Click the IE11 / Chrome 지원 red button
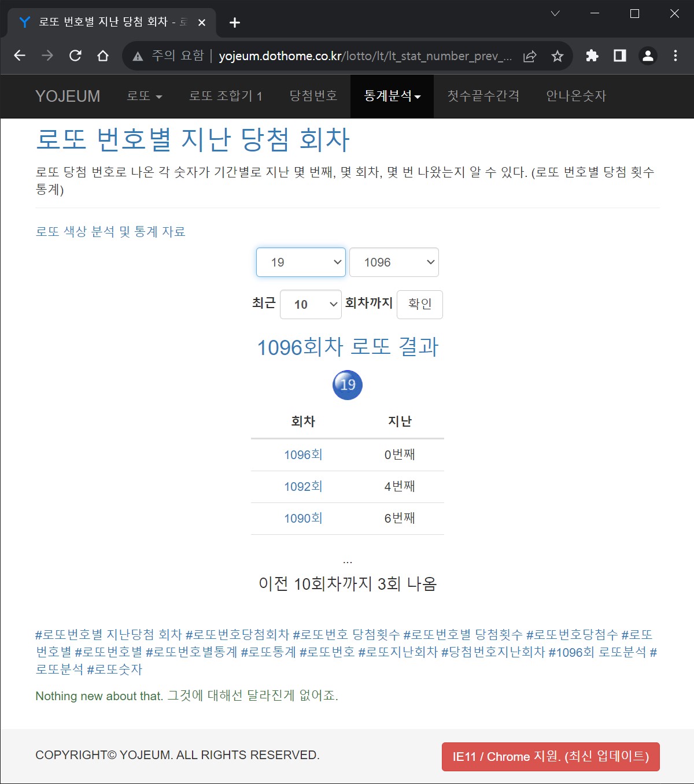 551,757
